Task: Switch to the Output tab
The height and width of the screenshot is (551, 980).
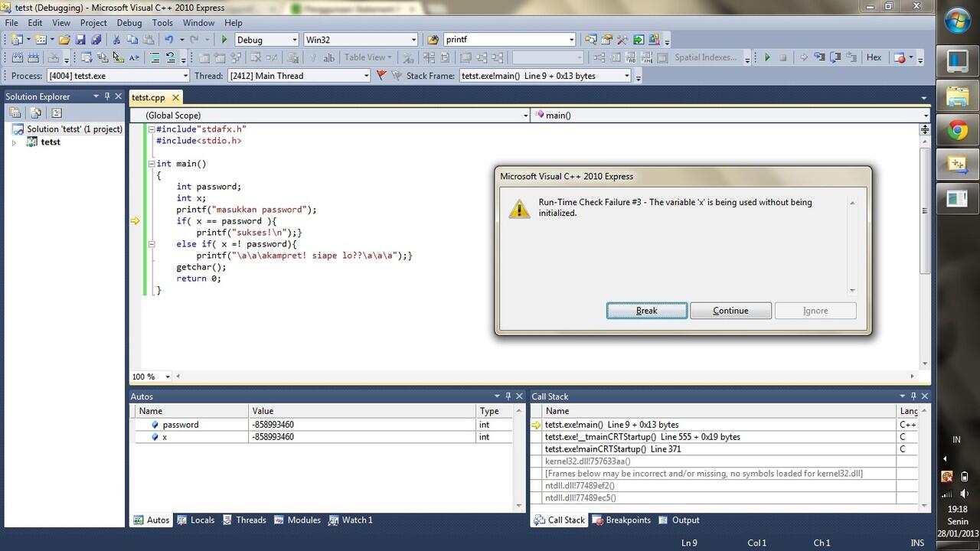Action: [x=678, y=520]
